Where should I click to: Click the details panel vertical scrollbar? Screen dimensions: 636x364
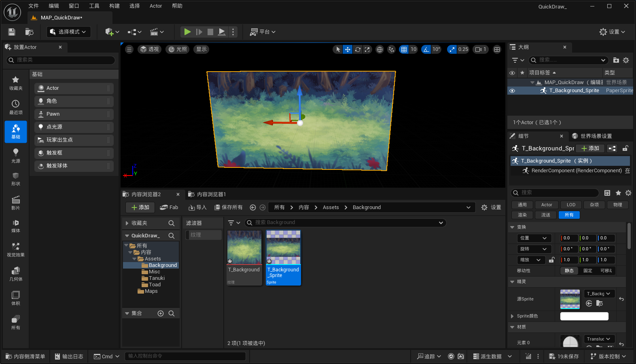click(629, 236)
